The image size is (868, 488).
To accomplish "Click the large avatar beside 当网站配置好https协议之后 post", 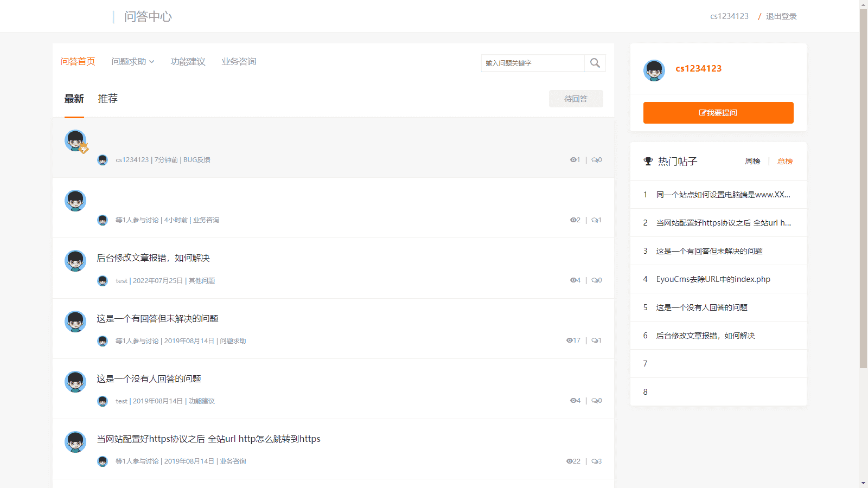I will point(75,442).
